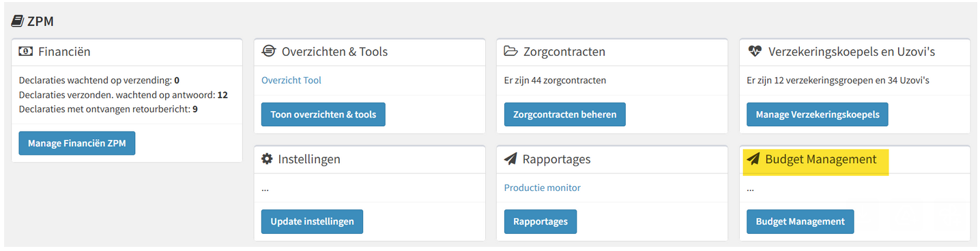980x251 pixels.
Task: Click '12 verzekeringsgroepen en 34 Uzovi's' text
Action: 854,80
